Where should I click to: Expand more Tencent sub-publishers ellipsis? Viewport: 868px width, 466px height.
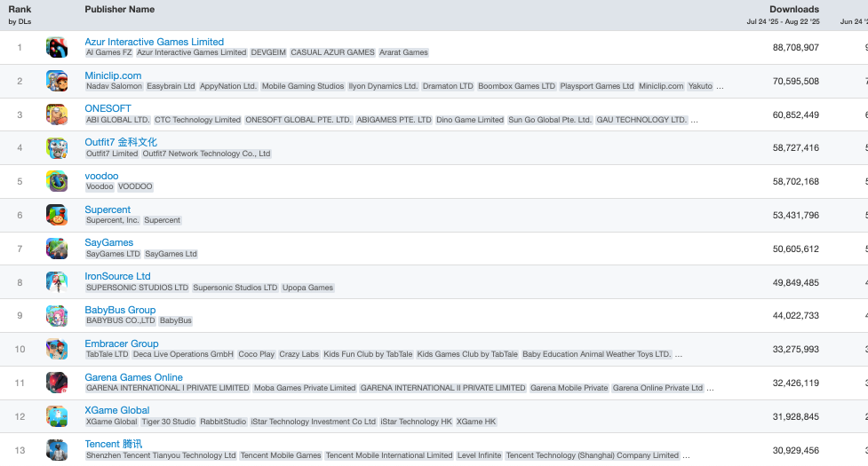click(x=686, y=455)
